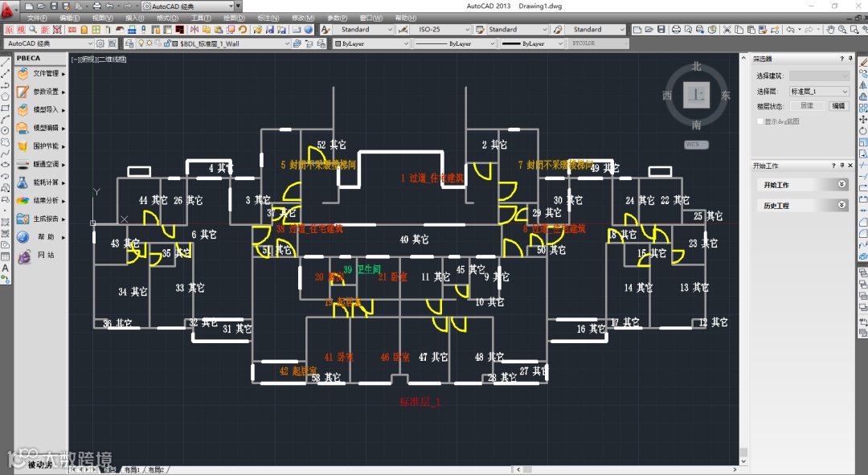Open 能耗计算 in PBECA panel
The width and height of the screenshot is (868, 475).
41,182
